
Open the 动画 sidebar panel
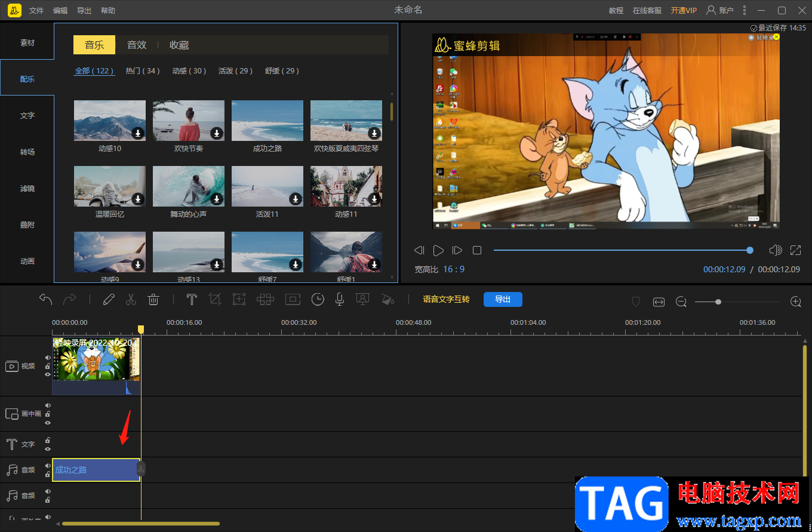27,261
